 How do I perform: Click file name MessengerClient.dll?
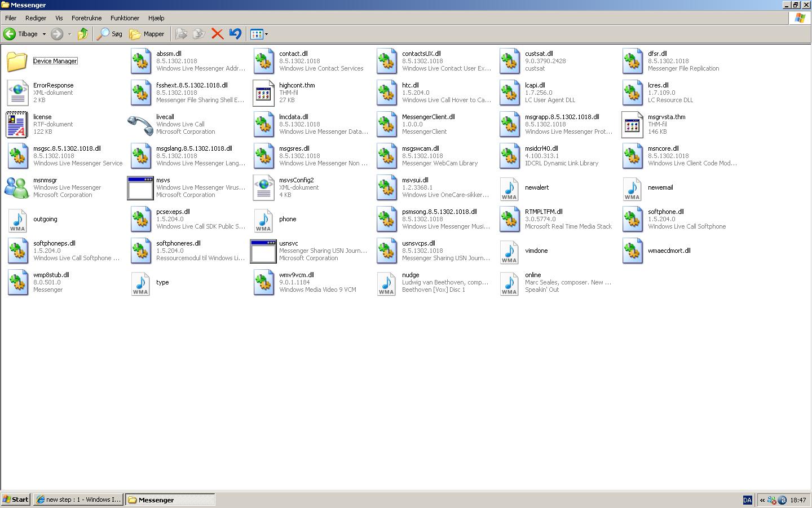428,117
